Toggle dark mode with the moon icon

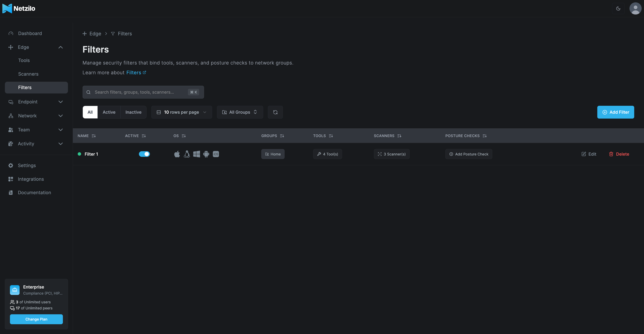[618, 8]
